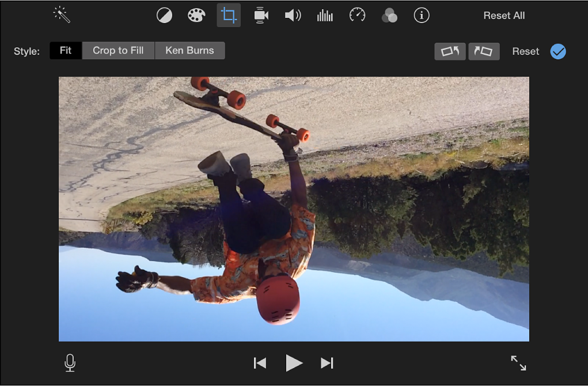Rotate the clip clockwise
Viewport: 588px width, 386px height.
pyautogui.click(x=484, y=51)
